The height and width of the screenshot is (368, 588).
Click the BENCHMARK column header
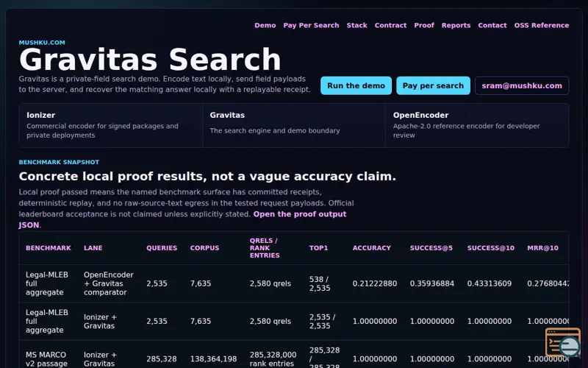[x=49, y=248]
